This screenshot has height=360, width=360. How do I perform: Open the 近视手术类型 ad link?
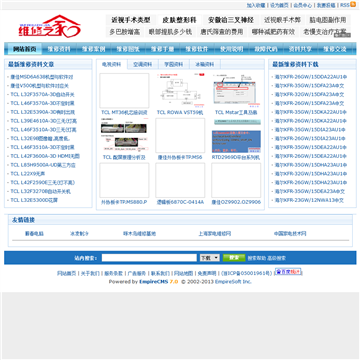131,20
